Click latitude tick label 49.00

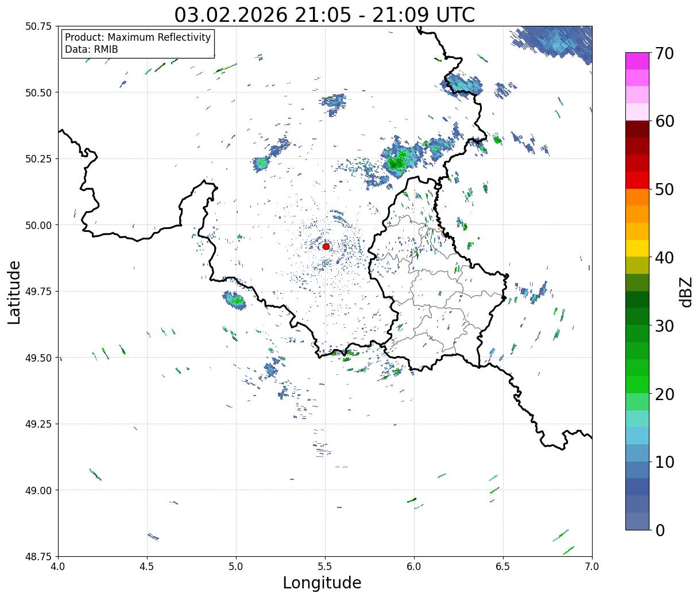tap(38, 490)
